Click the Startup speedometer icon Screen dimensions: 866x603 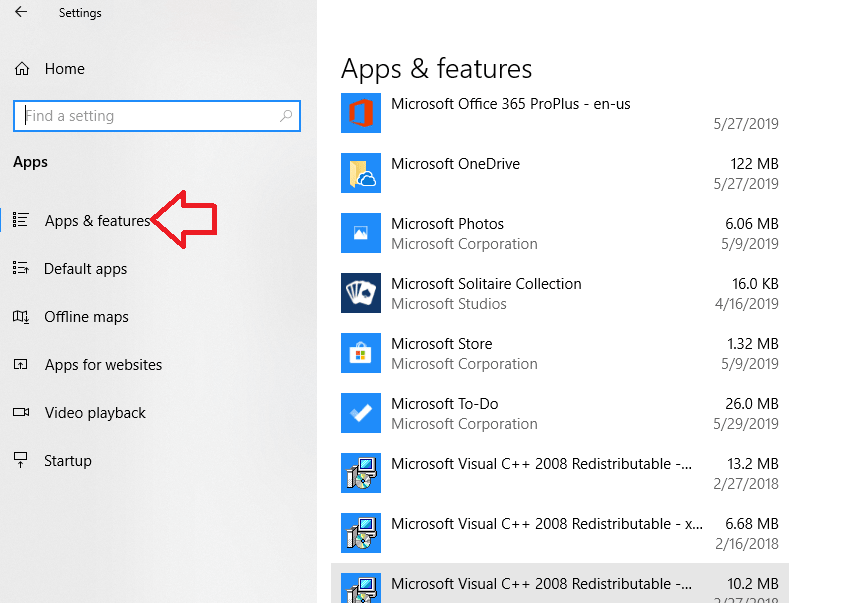point(22,461)
